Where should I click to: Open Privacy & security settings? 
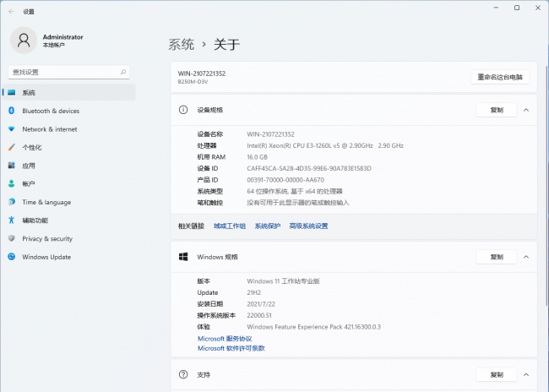[69, 238]
